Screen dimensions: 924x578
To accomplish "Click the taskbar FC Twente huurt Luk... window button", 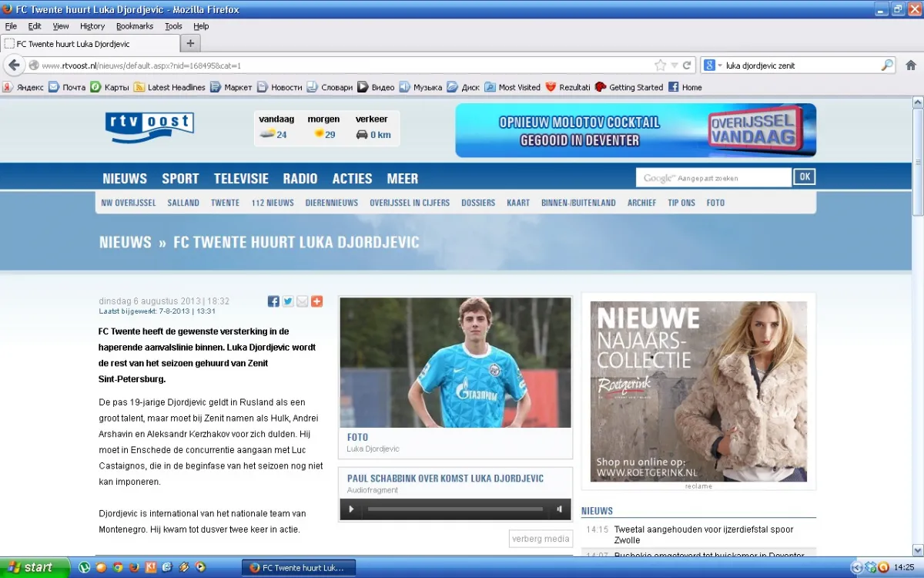I will click(299, 568).
